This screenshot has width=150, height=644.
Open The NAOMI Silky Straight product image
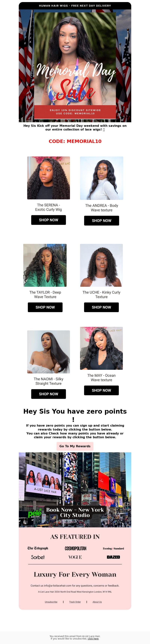pos(49,352)
